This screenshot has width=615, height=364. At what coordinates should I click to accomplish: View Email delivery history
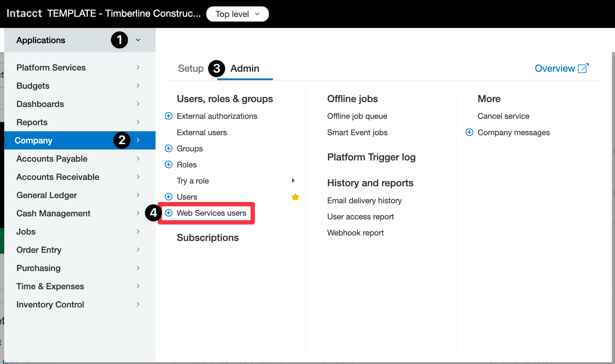click(x=364, y=200)
